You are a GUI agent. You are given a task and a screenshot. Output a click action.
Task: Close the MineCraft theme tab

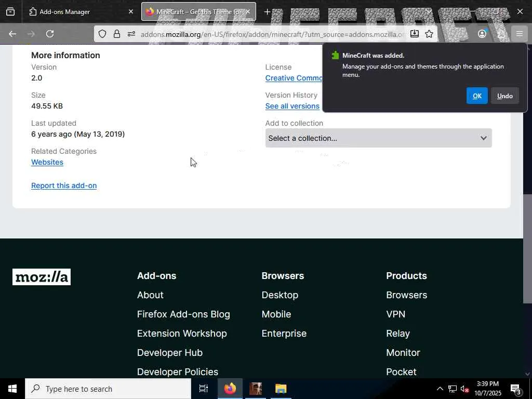pos(248,12)
